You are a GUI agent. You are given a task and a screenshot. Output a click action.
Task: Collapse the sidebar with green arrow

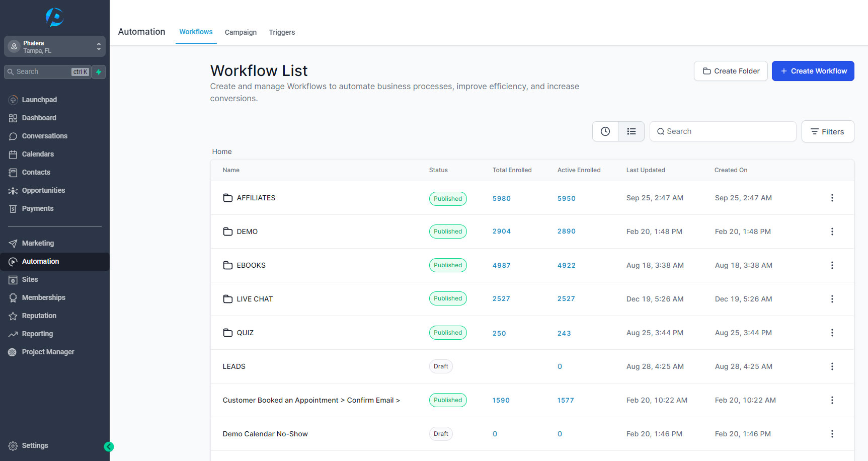tap(109, 447)
